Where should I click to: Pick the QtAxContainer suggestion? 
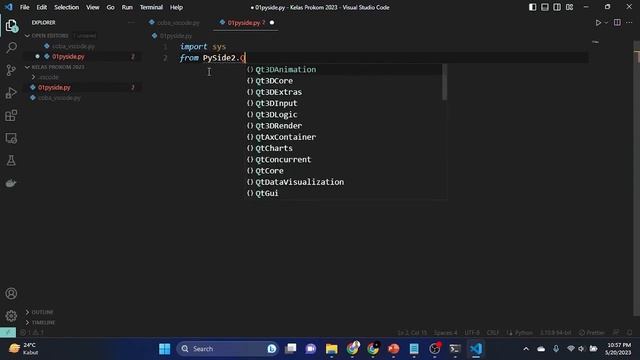click(343, 137)
